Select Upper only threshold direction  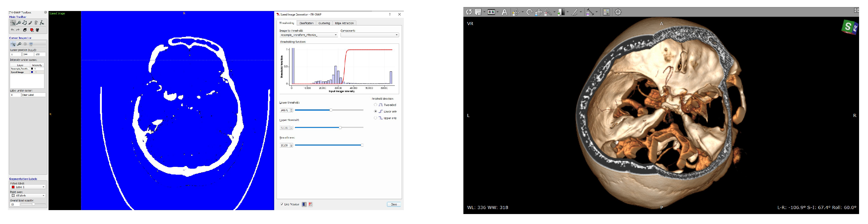(x=375, y=118)
